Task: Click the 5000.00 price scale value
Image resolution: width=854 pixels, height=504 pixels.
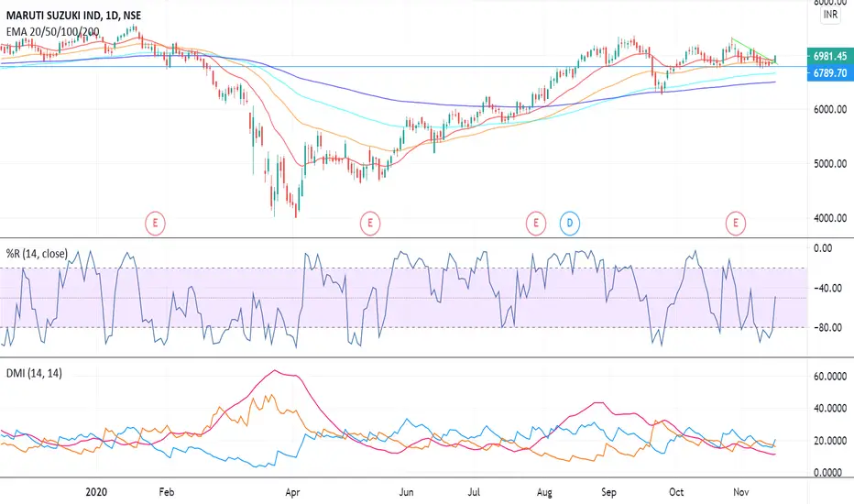Action: click(x=830, y=163)
